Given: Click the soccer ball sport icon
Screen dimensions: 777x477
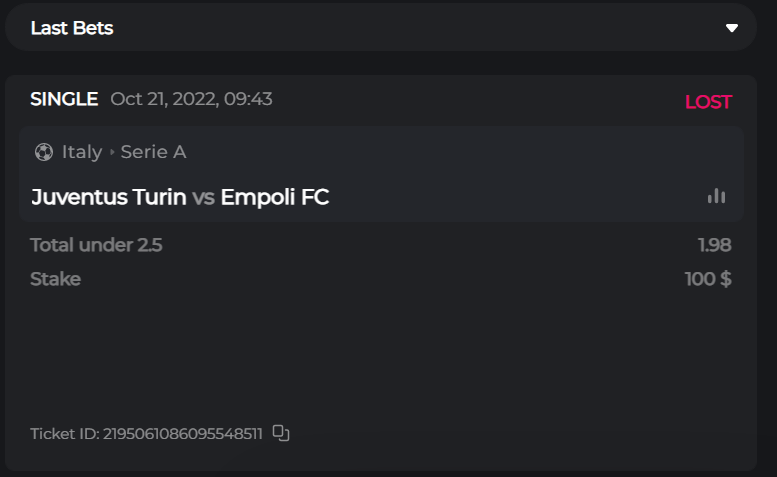Looking at the screenshot, I should (x=44, y=152).
